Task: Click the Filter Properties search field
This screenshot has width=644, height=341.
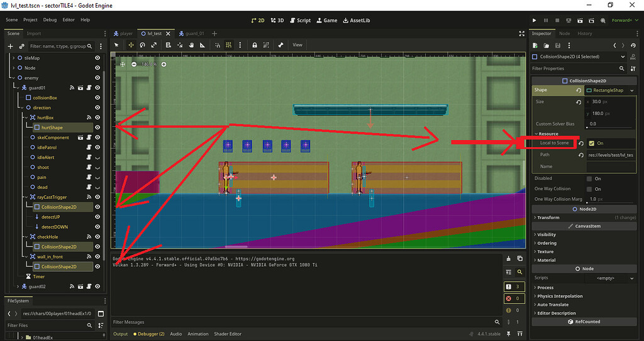Action: click(x=575, y=68)
